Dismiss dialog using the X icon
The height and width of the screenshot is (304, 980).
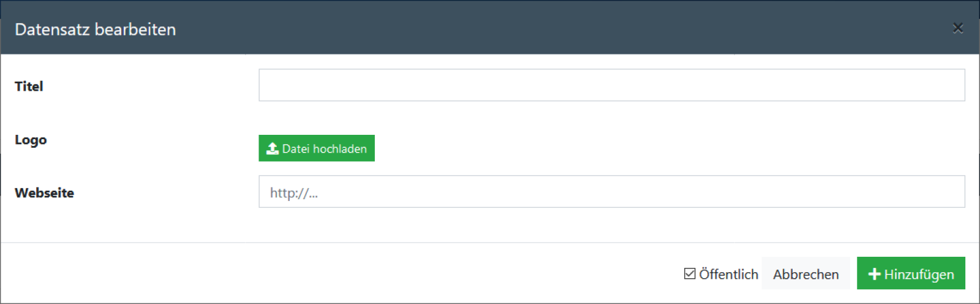point(958,28)
